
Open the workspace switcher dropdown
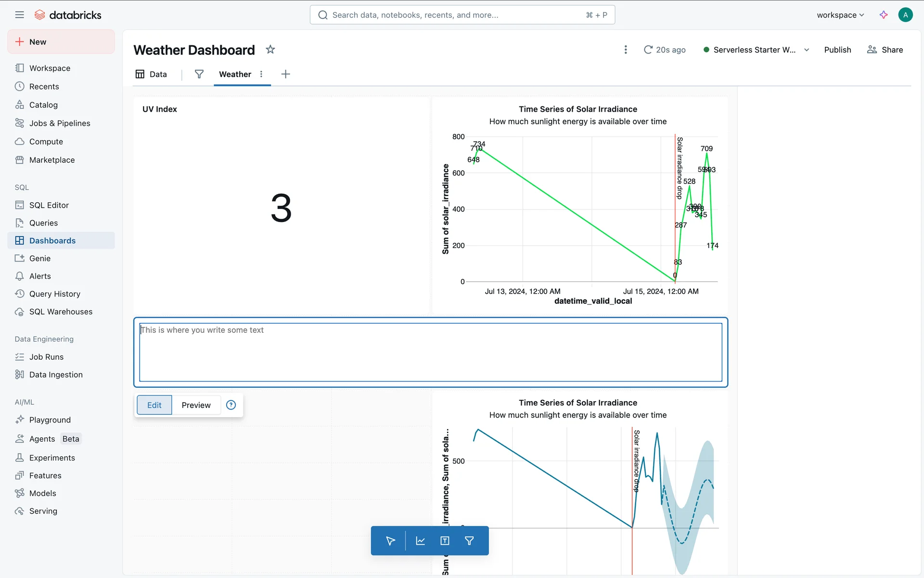[x=840, y=15]
